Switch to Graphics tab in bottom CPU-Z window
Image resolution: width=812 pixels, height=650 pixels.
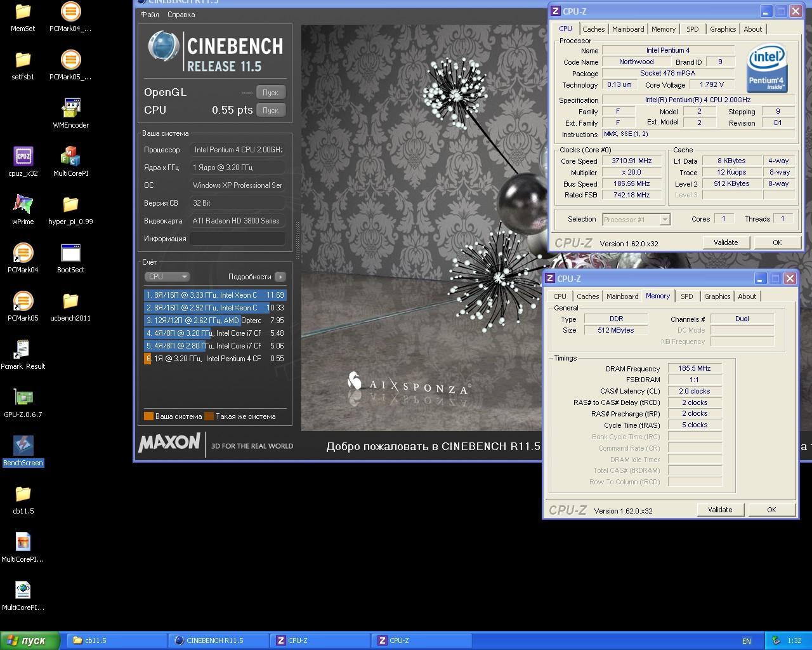[x=717, y=296]
